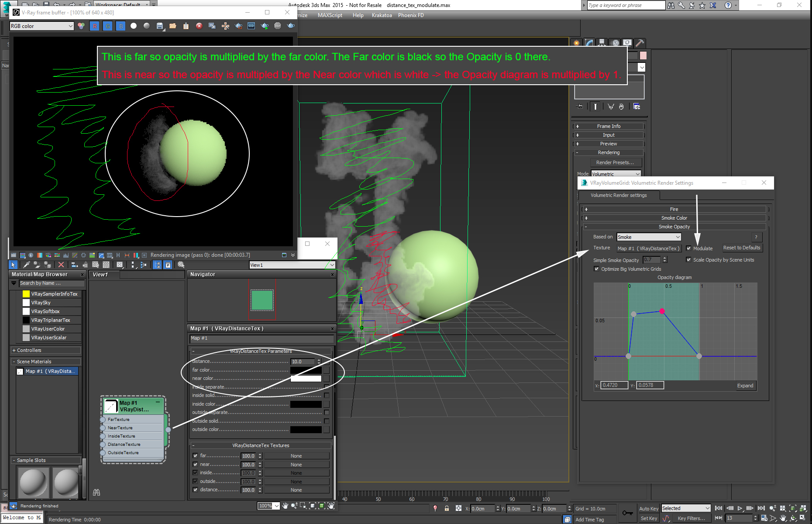Screen dimensions: 812x524
Task: Open the Create panel star icon
Action: pos(577,43)
